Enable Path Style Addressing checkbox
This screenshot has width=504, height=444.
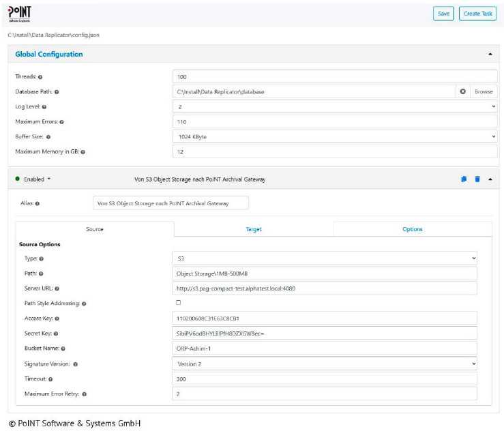(179, 303)
